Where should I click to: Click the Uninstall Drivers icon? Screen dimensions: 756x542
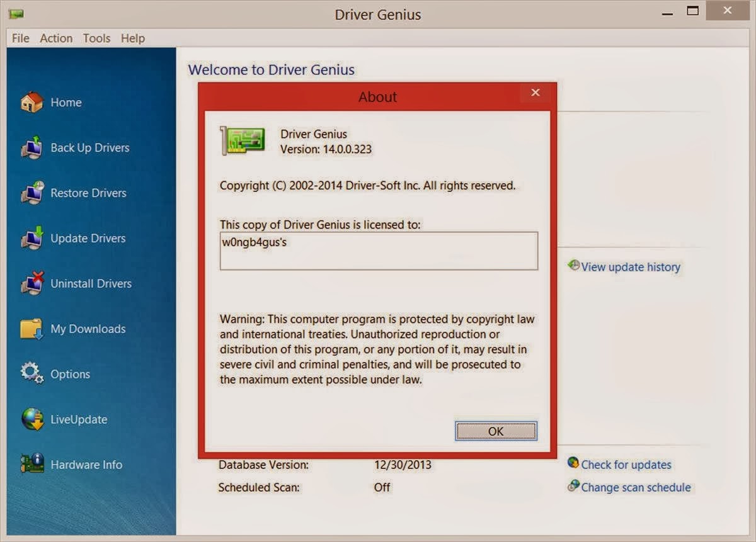[x=31, y=283]
